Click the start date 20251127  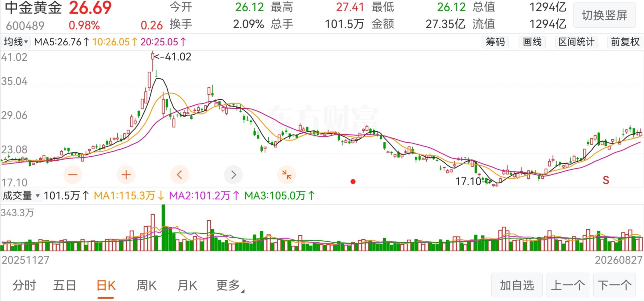[25, 260]
